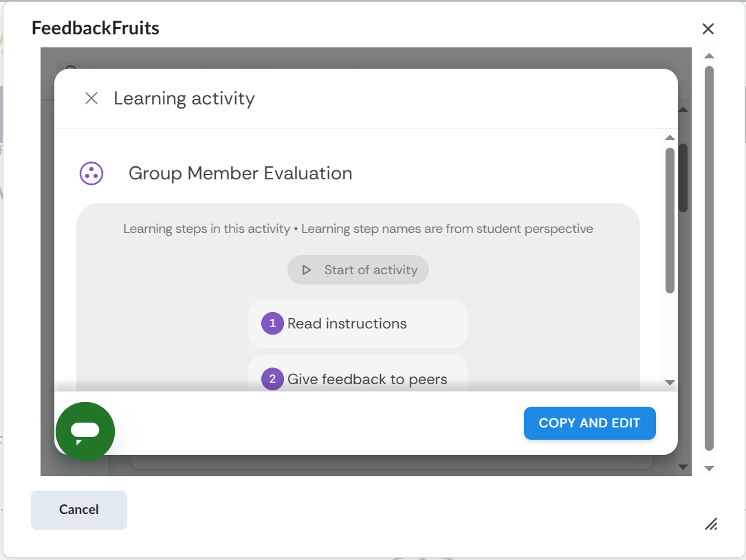
Task: Click the activity steps list scrollbar thumb
Action: pyautogui.click(x=670, y=220)
